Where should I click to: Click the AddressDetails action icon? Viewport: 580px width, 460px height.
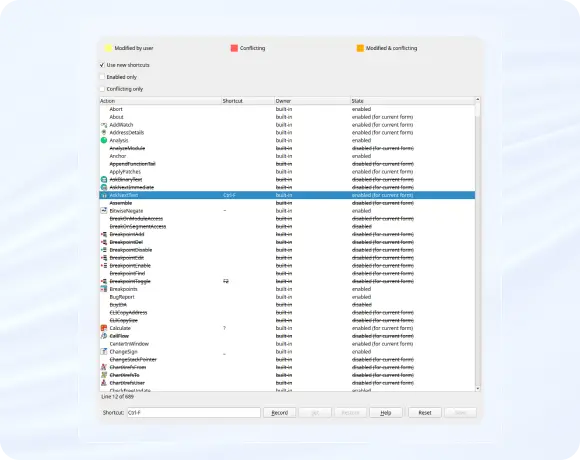pyautogui.click(x=104, y=132)
